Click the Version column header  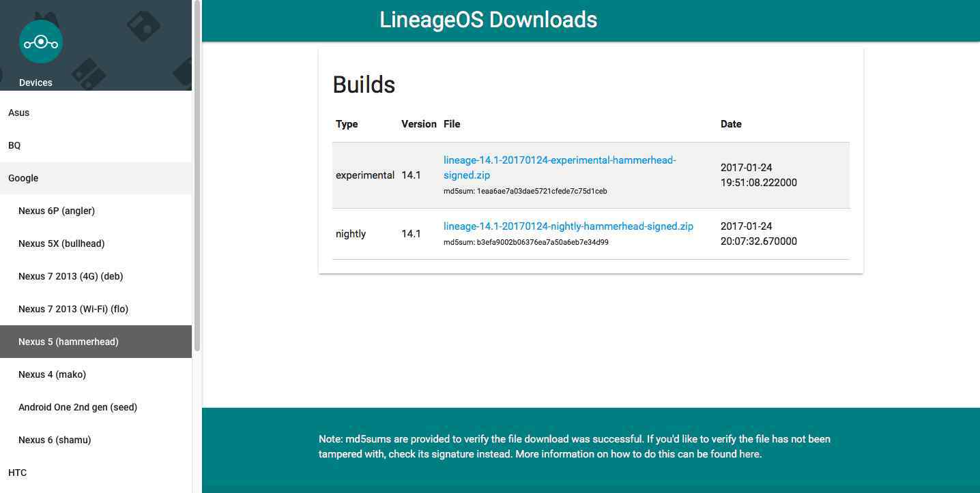pyautogui.click(x=419, y=124)
